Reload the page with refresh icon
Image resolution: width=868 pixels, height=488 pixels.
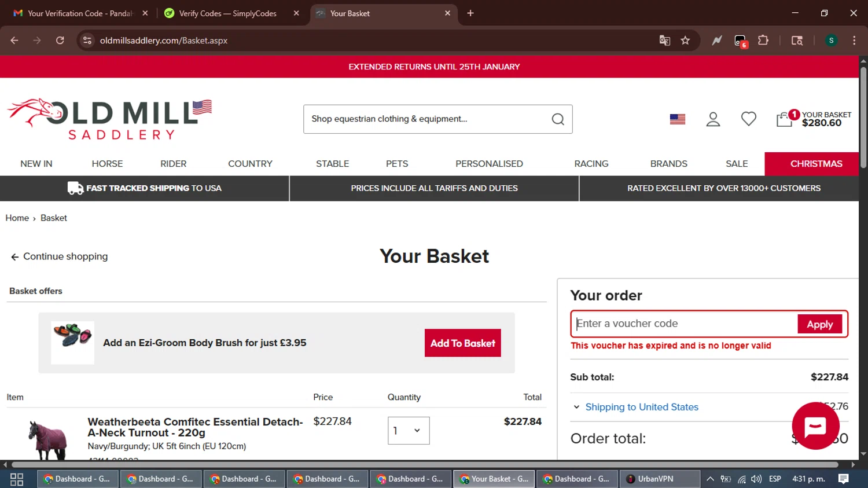pos(60,41)
